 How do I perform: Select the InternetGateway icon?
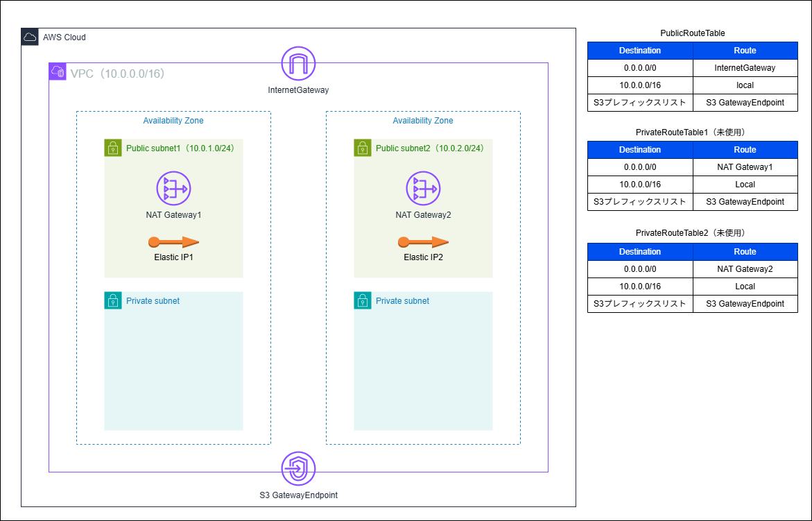[298, 62]
